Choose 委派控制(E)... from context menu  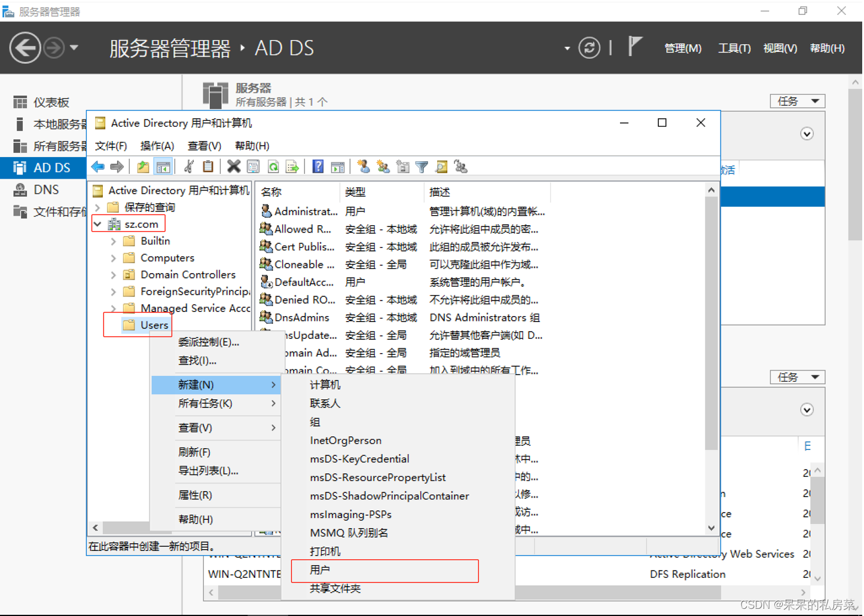(215, 342)
